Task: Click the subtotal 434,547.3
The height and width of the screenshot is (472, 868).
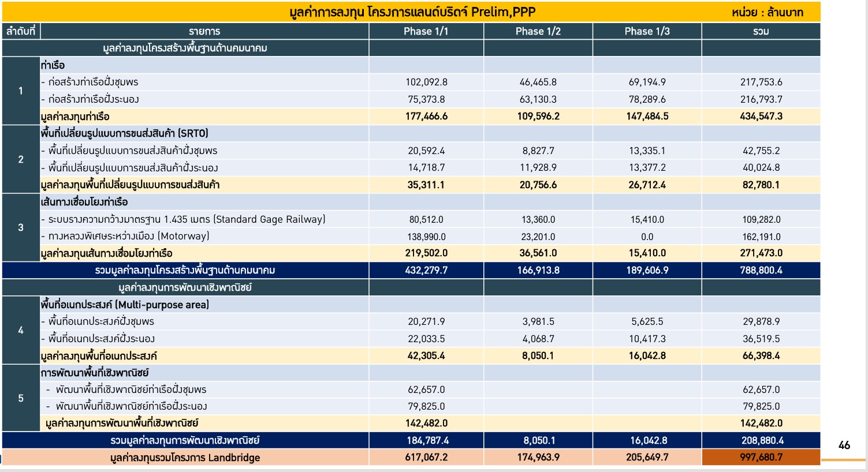Action: [761, 116]
